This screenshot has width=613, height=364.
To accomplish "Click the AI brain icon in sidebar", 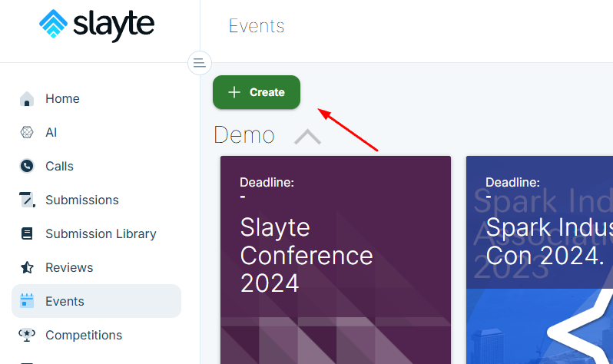I will (x=27, y=133).
